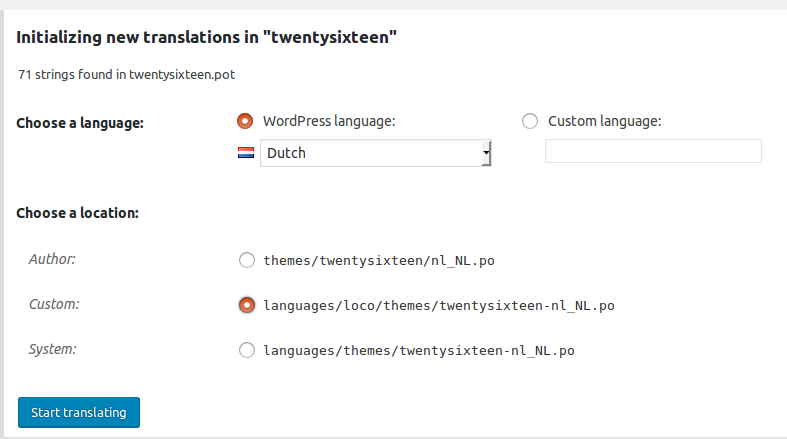The image size is (787, 439).
Task: Click the languages/themes/twentysixteen-nl_NL.po path label
Action: coord(420,350)
